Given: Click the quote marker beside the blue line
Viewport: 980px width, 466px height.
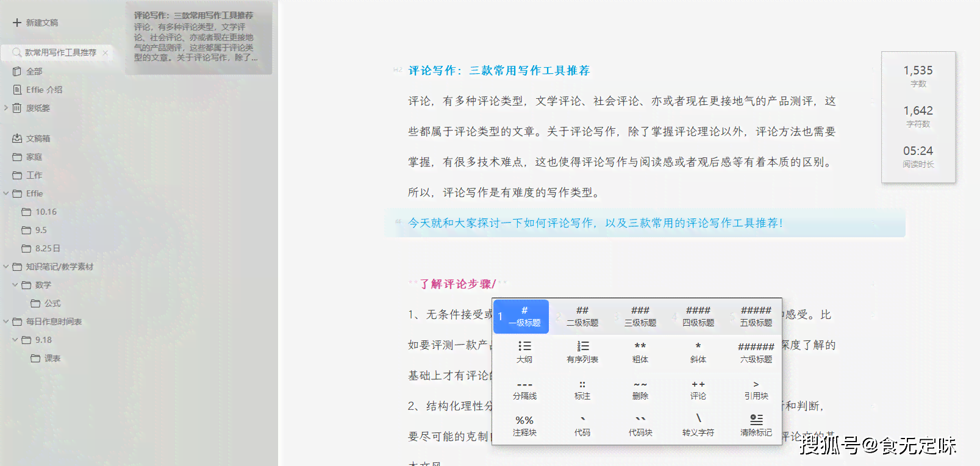Looking at the screenshot, I should (398, 222).
